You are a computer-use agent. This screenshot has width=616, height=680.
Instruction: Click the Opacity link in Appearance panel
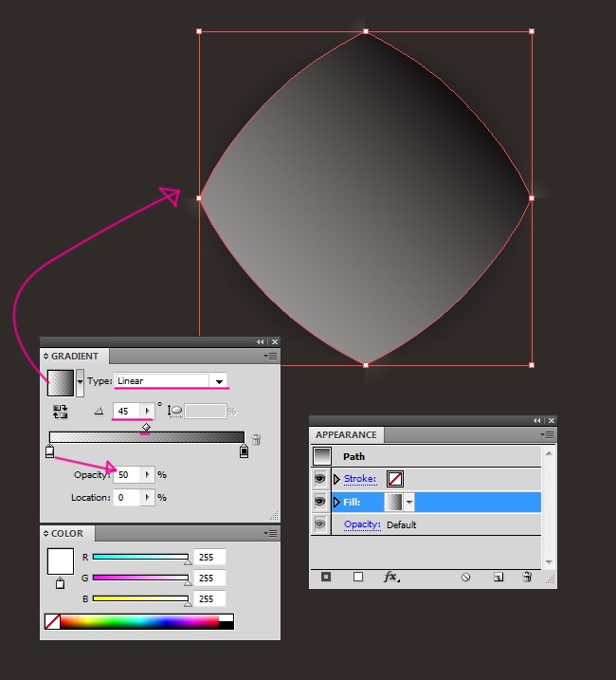click(362, 524)
